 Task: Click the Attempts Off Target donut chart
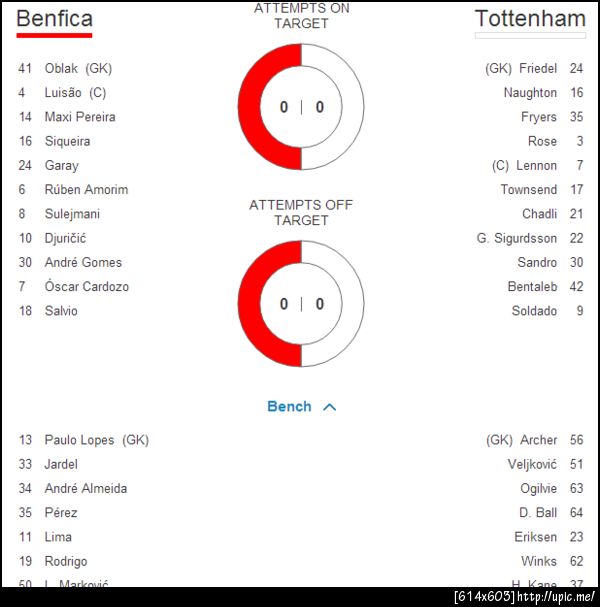coord(301,304)
